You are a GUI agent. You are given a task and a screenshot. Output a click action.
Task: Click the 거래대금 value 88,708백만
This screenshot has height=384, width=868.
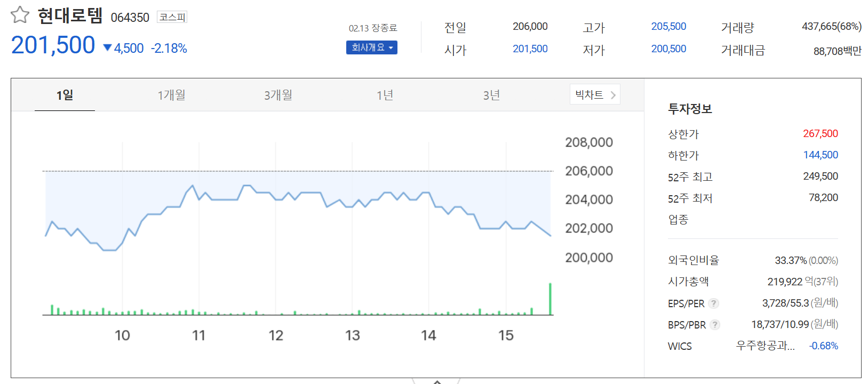point(837,51)
